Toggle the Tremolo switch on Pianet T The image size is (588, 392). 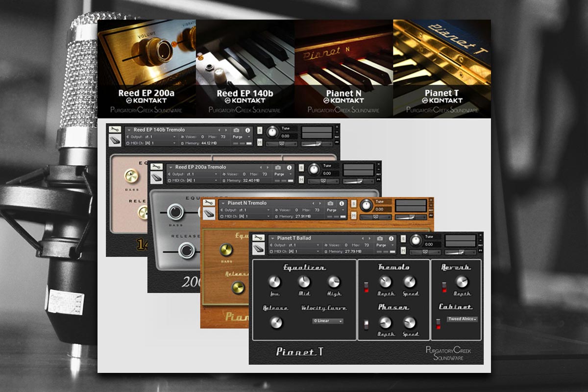click(366, 287)
